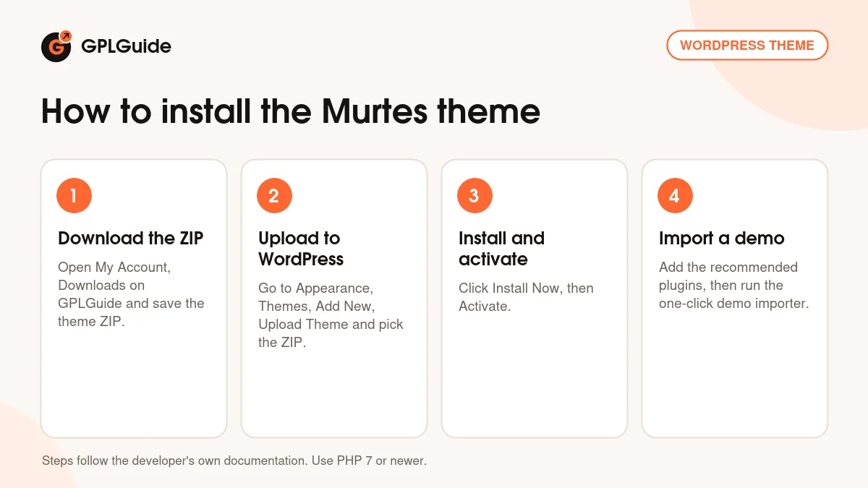Click the 'Install and activate' title

(x=501, y=249)
